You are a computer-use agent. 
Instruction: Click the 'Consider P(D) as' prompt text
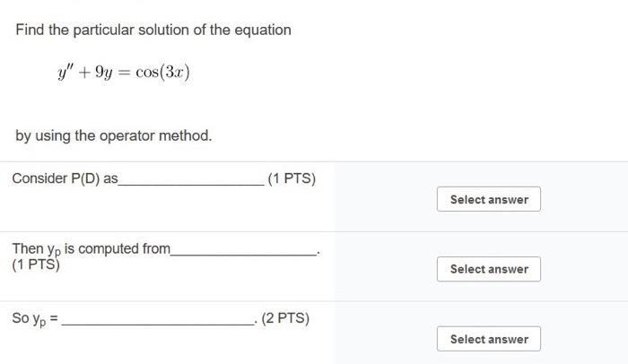coord(65,178)
